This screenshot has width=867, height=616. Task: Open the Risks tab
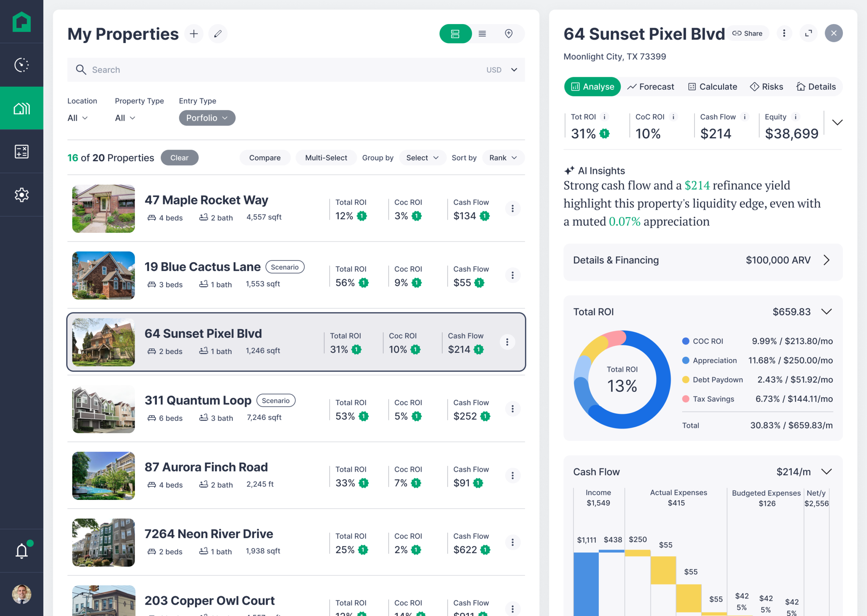[766, 87]
